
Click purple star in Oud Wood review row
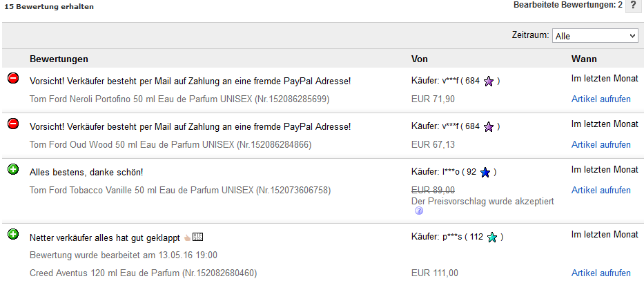point(488,126)
